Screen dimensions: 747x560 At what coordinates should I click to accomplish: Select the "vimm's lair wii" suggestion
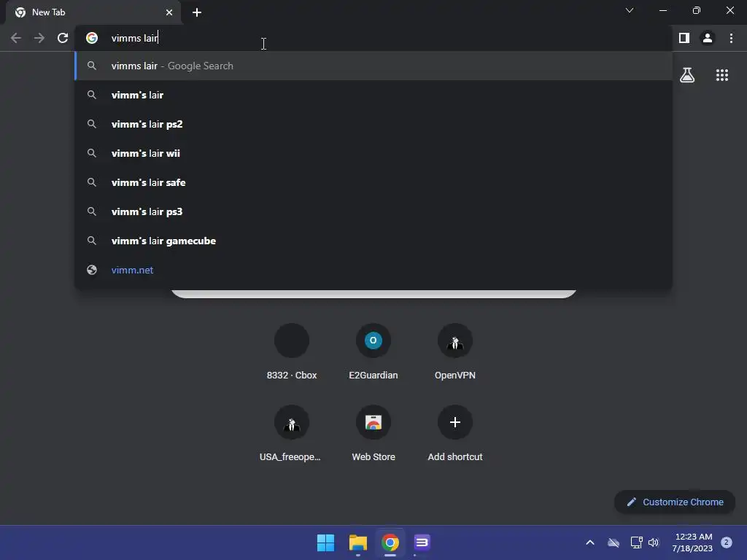pos(373,153)
